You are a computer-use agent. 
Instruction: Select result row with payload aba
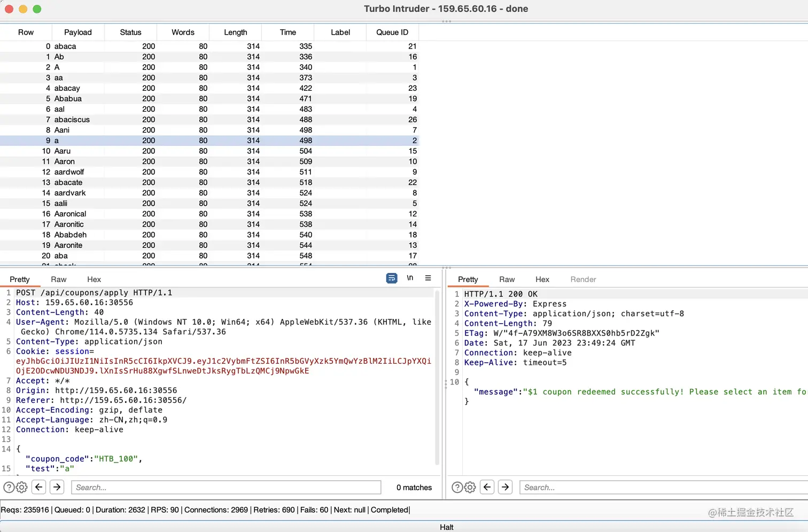click(209, 256)
